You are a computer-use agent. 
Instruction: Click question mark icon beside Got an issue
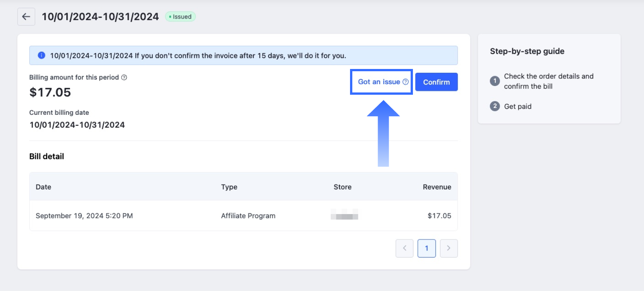[405, 82]
